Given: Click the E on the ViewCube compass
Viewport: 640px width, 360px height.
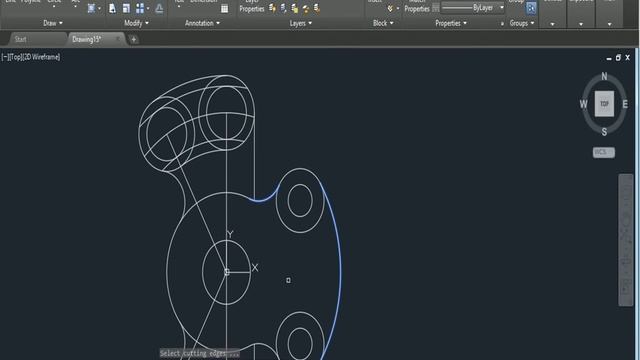Looking at the screenshot, I should 625,104.
